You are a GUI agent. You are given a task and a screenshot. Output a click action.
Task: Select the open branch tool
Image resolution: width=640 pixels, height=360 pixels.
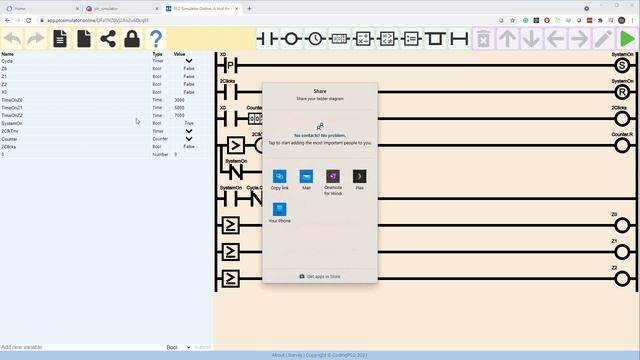[435, 39]
